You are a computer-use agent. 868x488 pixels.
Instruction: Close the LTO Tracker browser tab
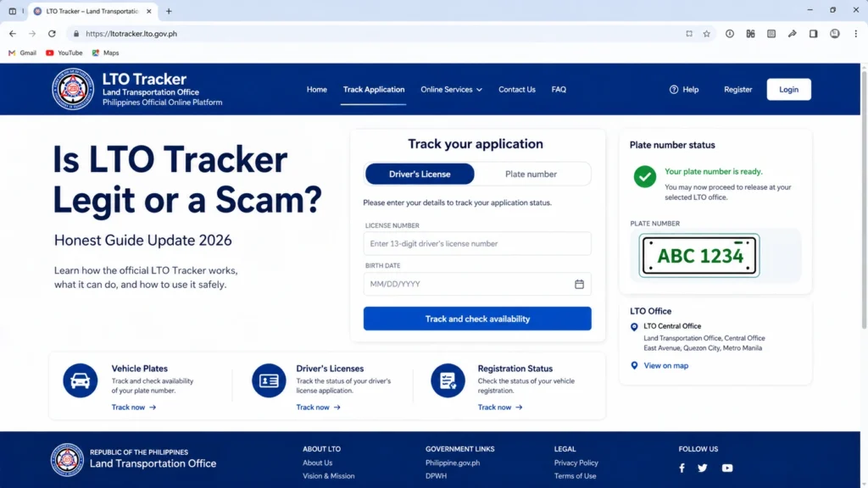click(149, 11)
